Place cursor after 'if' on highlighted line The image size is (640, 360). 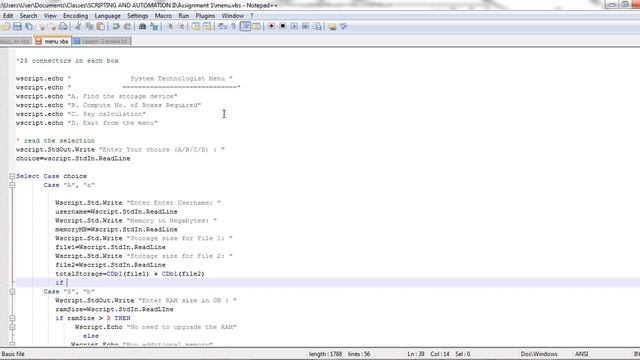point(67,283)
